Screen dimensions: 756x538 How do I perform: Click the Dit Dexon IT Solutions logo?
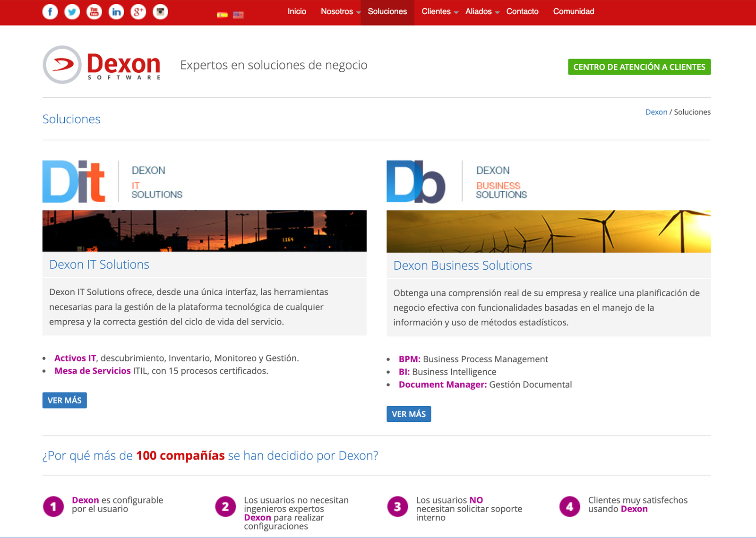pyautogui.click(x=112, y=182)
